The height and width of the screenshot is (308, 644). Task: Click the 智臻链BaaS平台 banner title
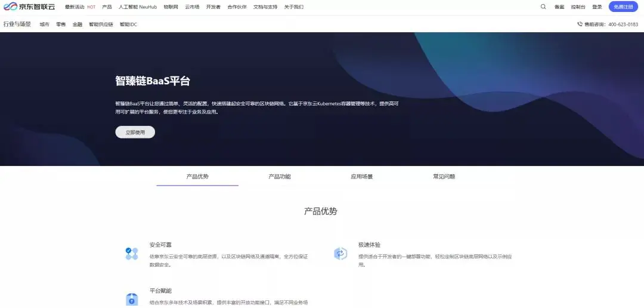click(x=153, y=81)
